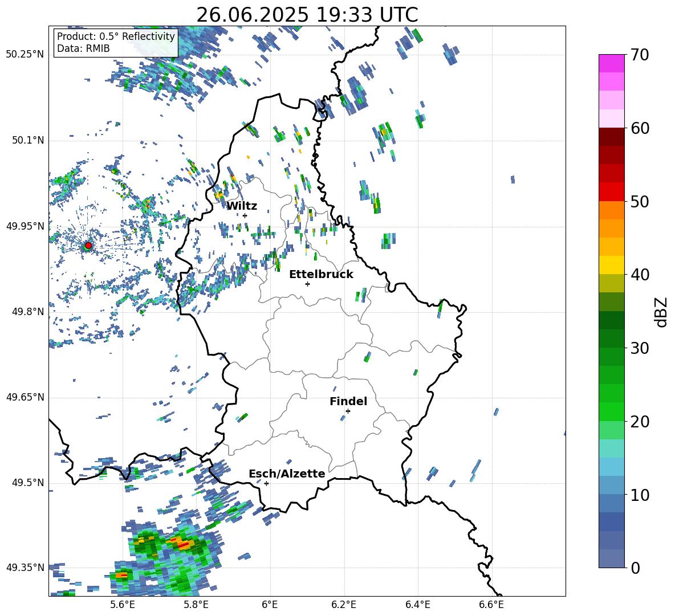The image size is (675, 616).
Task: Click the colorbar tick label 50
Action: pos(640,201)
